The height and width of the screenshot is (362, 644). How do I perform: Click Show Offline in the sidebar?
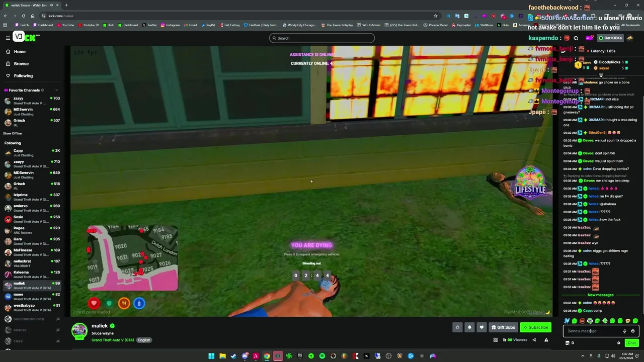pyautogui.click(x=13, y=133)
